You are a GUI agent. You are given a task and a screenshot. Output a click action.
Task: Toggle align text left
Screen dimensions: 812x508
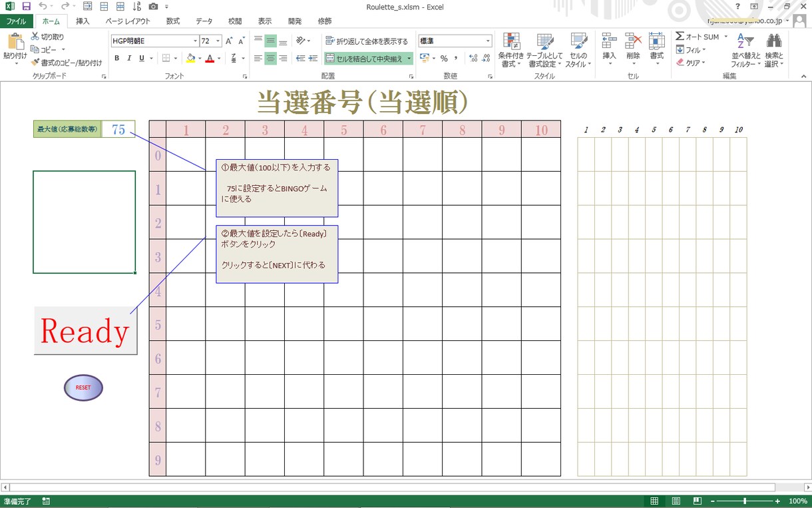tap(258, 59)
